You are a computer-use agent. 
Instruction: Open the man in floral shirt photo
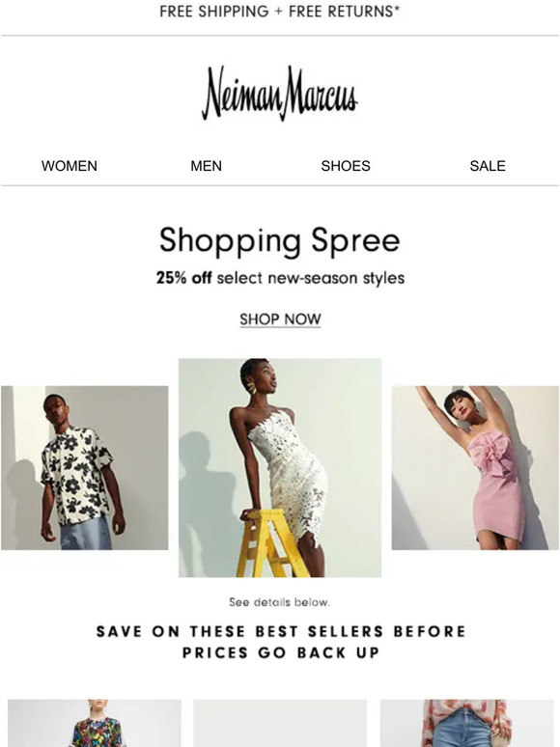click(x=84, y=468)
